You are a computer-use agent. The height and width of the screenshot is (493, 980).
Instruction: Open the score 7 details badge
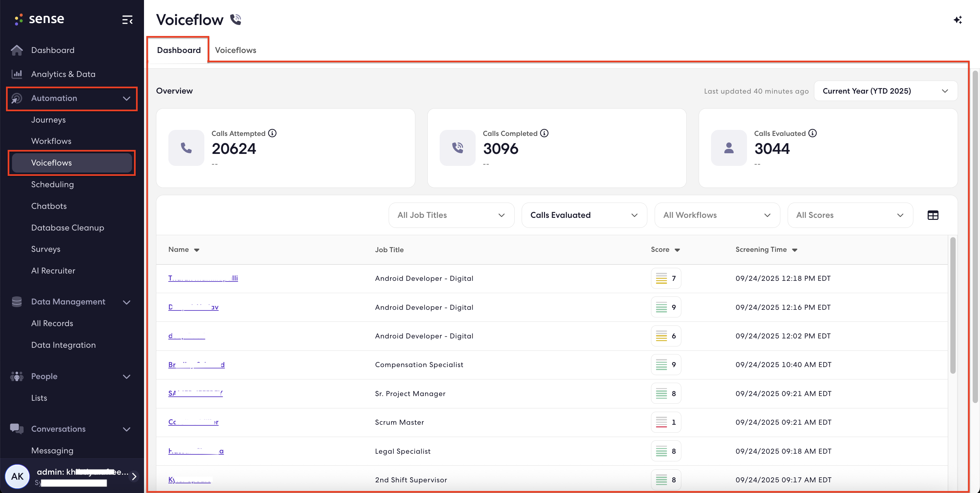pyautogui.click(x=666, y=278)
